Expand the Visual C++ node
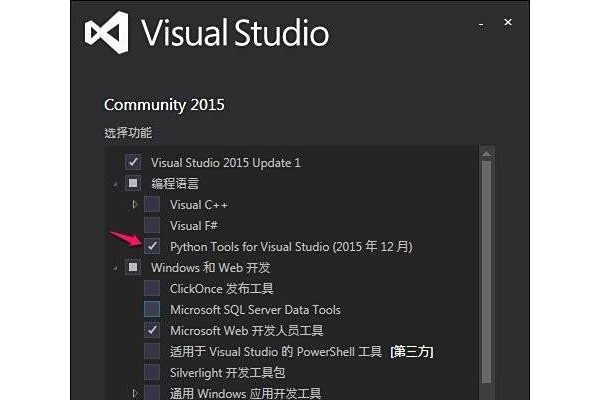This screenshot has width=600, height=400. tap(135, 204)
